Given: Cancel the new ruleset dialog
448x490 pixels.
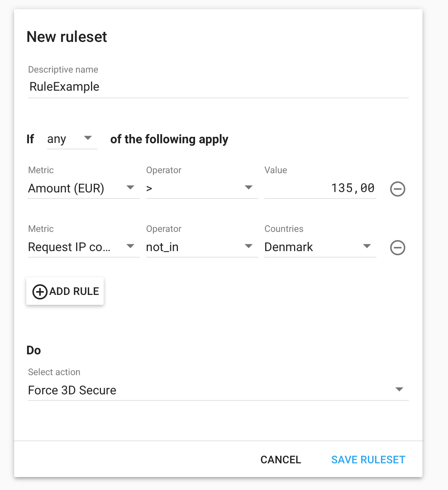Looking at the screenshot, I should (x=281, y=460).
